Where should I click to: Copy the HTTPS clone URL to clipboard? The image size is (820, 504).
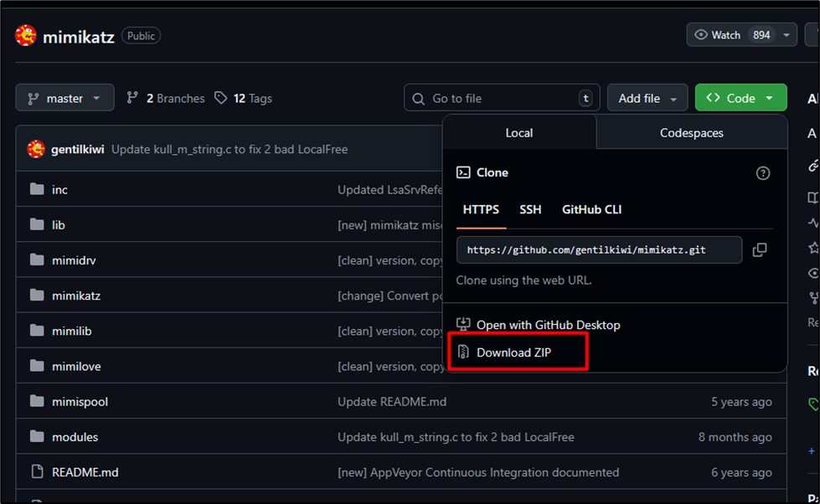click(760, 250)
